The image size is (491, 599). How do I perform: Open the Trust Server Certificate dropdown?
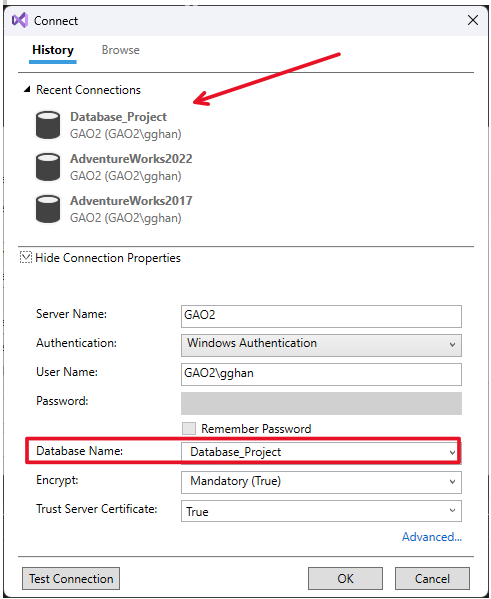[x=321, y=511]
